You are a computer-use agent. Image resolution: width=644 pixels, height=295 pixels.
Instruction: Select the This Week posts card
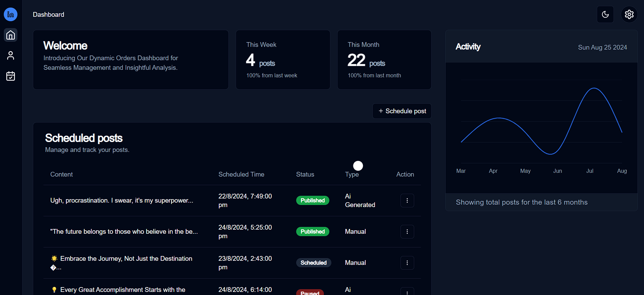coord(283,60)
